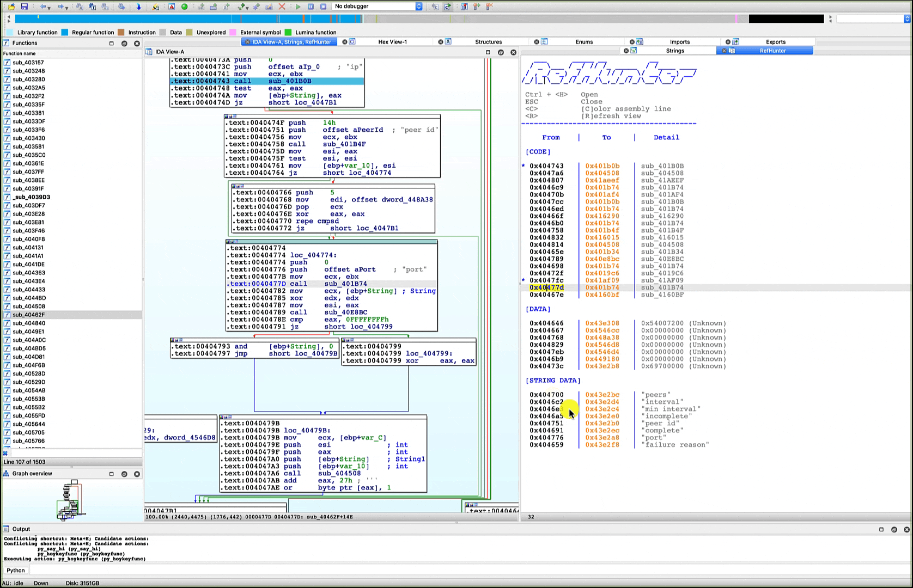This screenshot has width=913, height=588.
Task: Click the 0x43e2a8 "port" string target address
Action: pos(602,438)
